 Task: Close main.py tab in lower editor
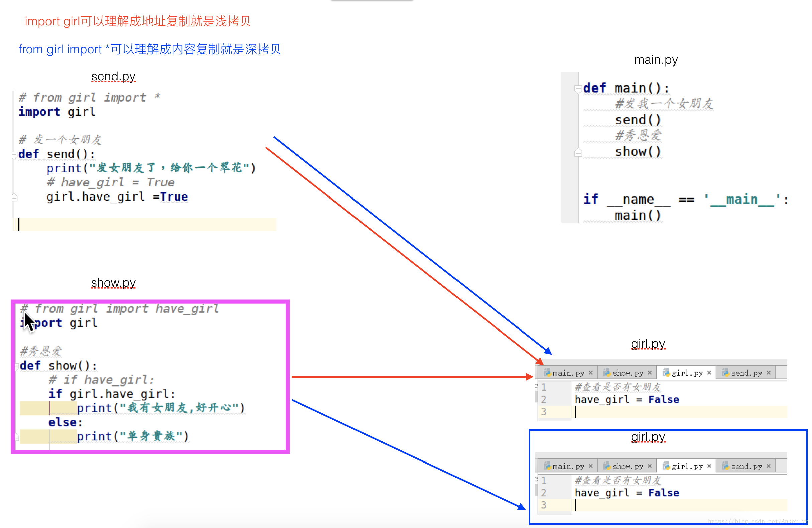[x=591, y=466]
